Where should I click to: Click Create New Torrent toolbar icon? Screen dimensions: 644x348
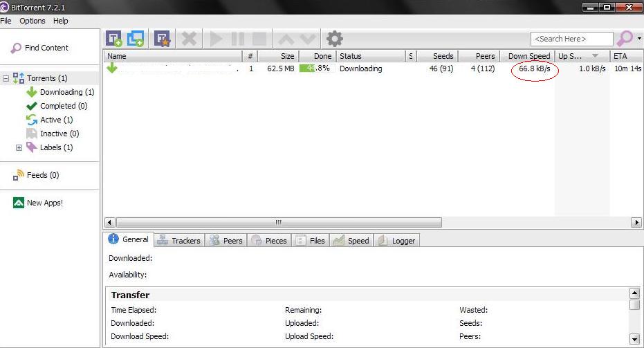pos(163,39)
